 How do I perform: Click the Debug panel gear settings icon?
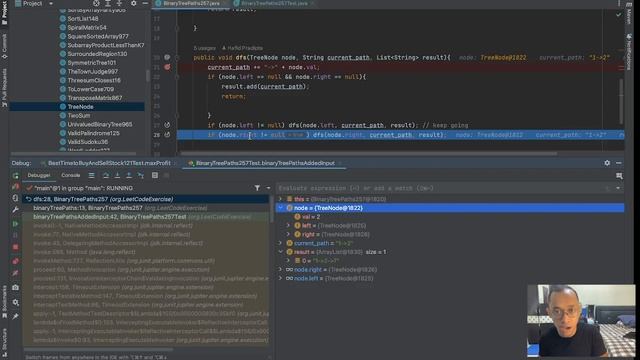(x=607, y=163)
